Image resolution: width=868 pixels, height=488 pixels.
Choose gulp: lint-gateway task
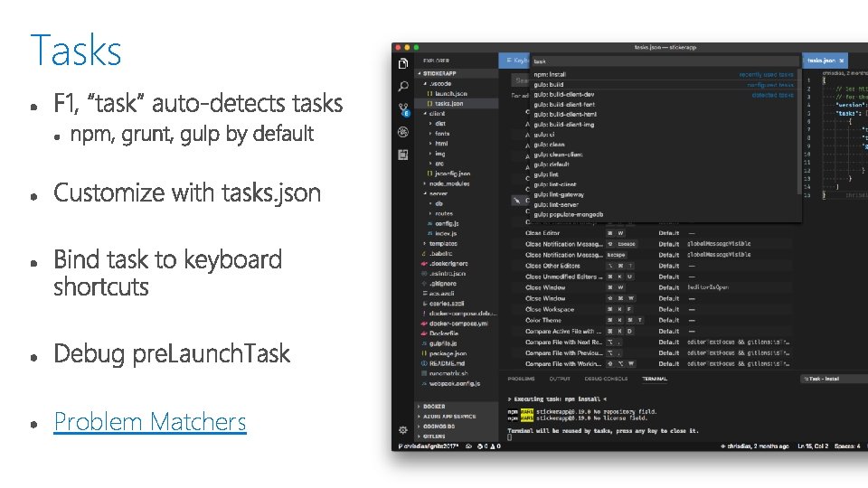pos(664,194)
